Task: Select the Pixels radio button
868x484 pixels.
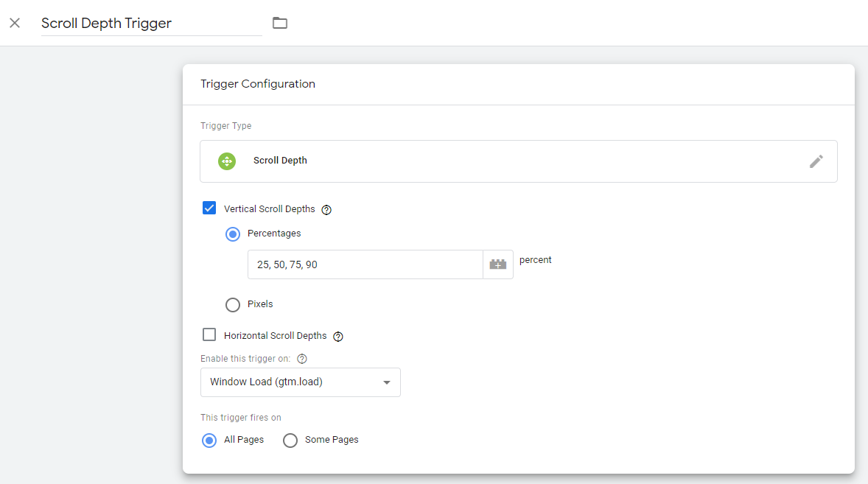Action: (x=233, y=305)
